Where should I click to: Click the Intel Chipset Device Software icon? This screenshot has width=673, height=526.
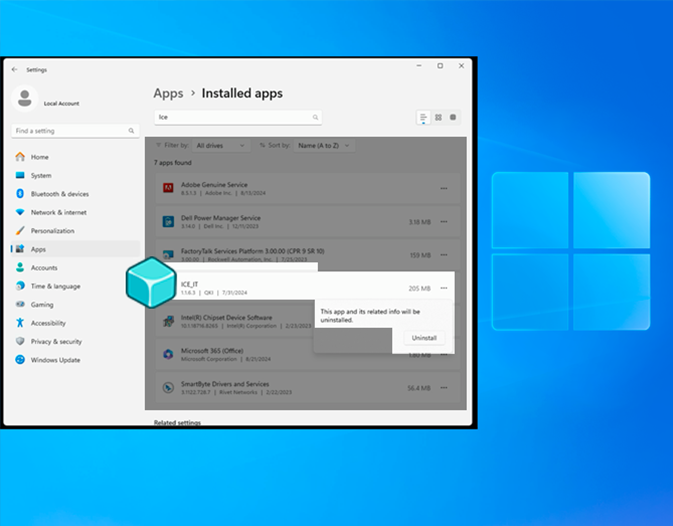(x=168, y=321)
